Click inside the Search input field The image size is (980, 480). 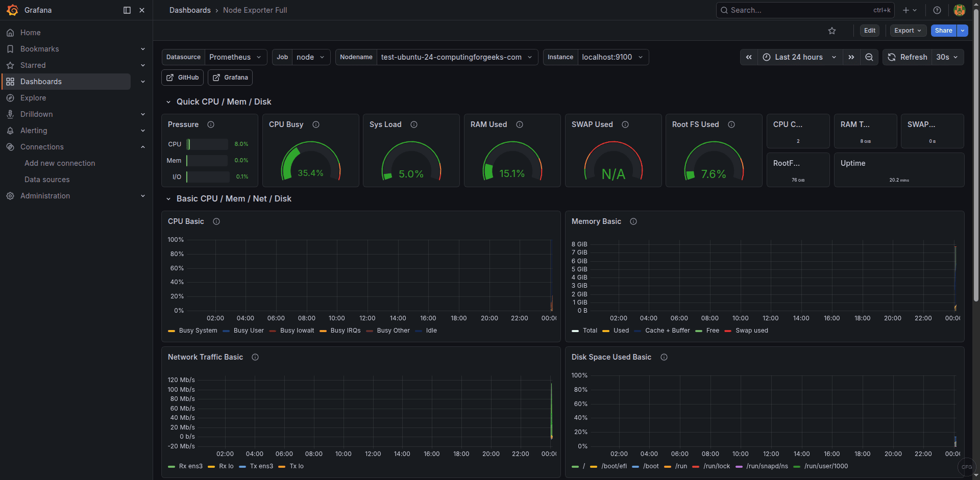(796, 10)
